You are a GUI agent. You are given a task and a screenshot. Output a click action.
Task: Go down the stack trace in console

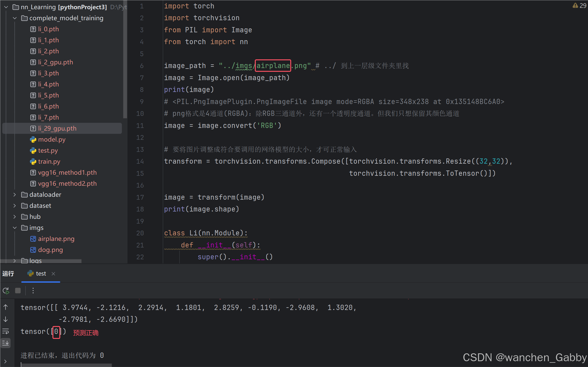click(6, 319)
